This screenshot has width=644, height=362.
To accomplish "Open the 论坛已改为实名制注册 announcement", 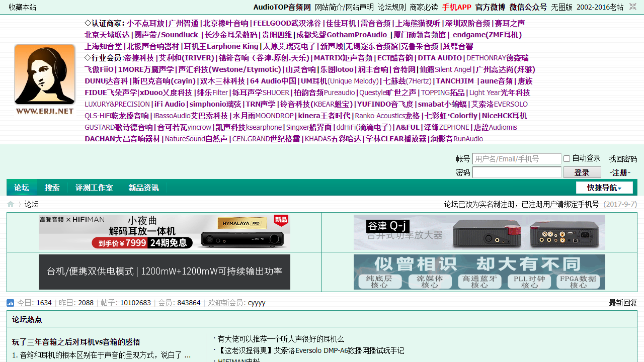I will [x=521, y=204].
